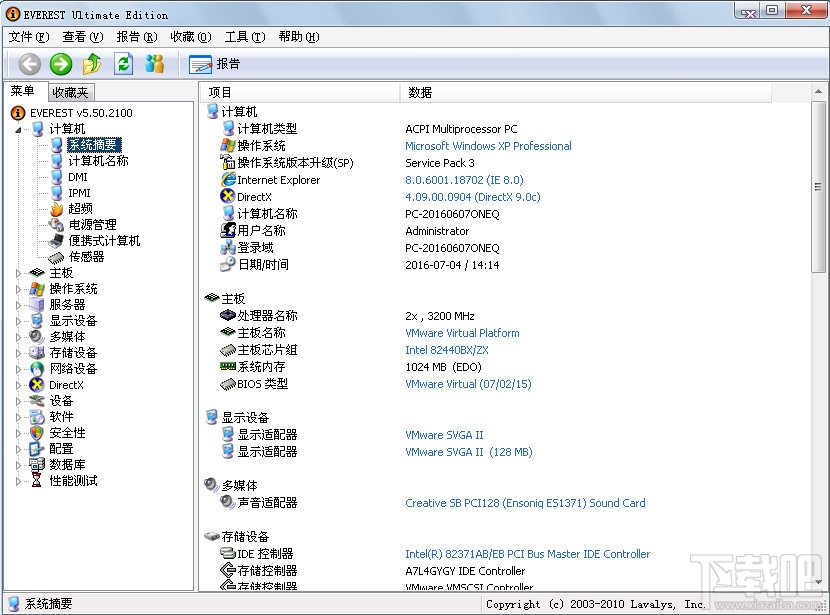Expand the 主板 tree node
The image size is (830, 615).
(16, 272)
